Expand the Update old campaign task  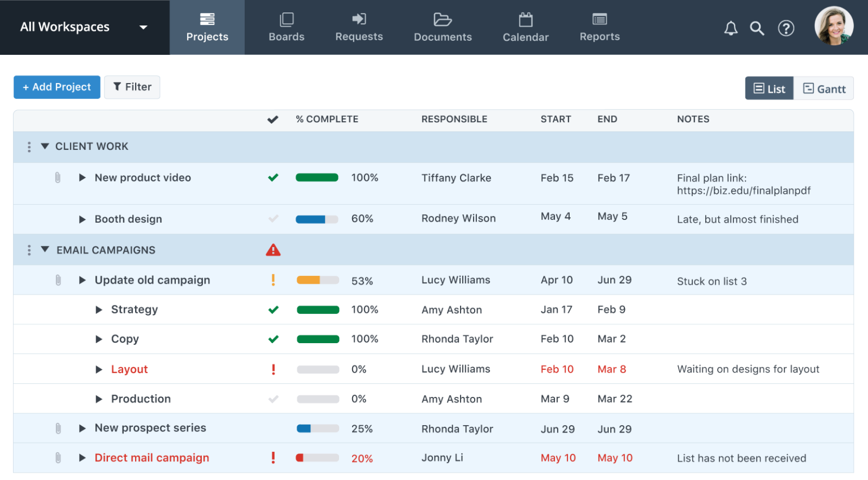coord(82,279)
